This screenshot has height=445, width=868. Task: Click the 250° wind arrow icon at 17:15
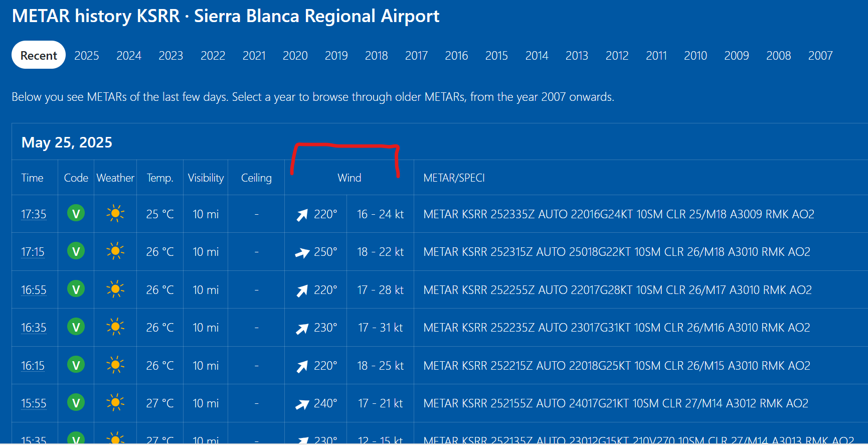tap(302, 252)
